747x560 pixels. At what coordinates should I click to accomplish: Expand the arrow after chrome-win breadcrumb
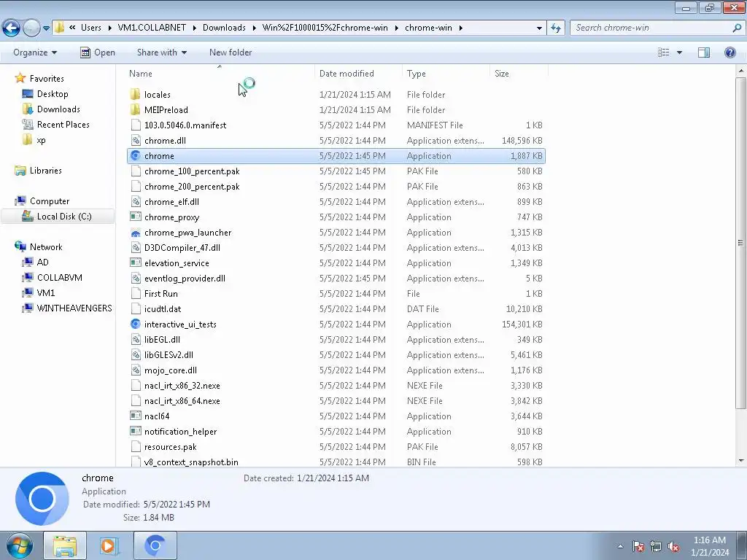(461, 28)
